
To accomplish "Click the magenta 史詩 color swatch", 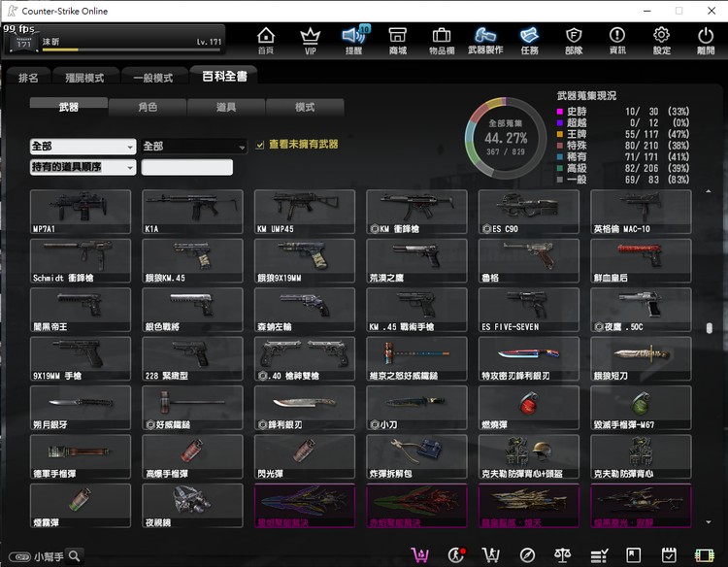I will (x=560, y=112).
